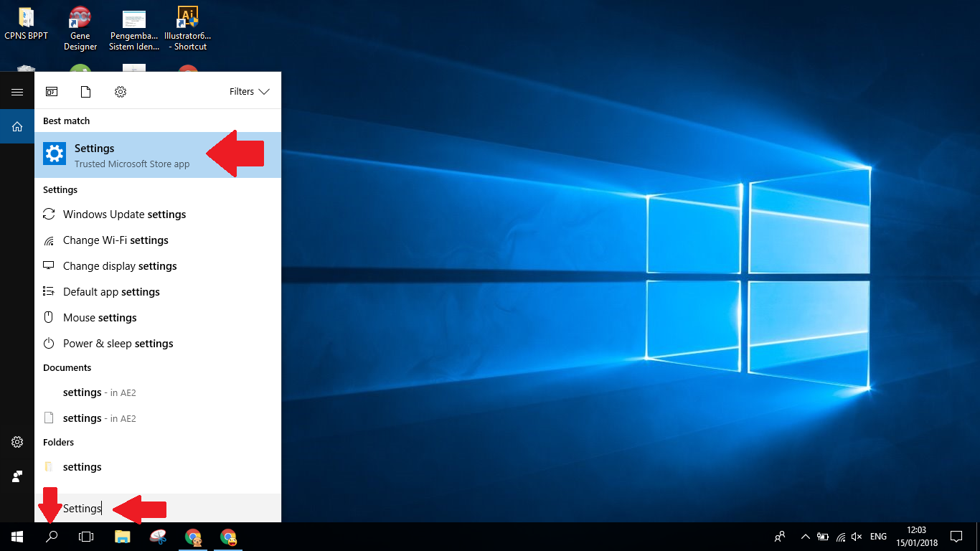
Task: Open the settings folder result
Action: tap(82, 467)
